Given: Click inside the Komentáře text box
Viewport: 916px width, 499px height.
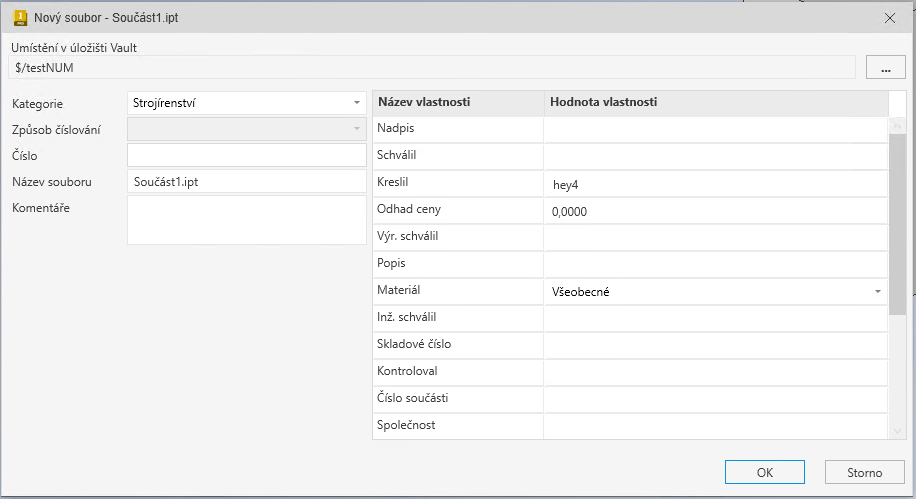Looking at the screenshot, I should click(247, 219).
